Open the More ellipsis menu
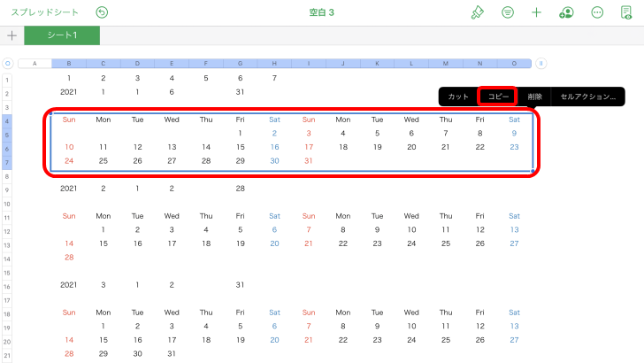This screenshot has height=363, width=644. 597,12
